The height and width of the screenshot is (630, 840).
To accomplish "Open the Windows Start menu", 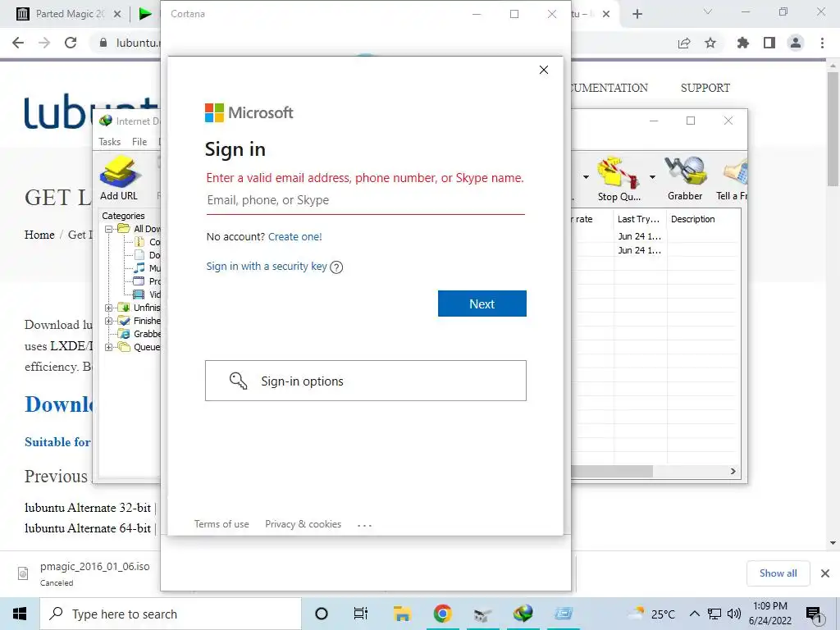I will (20, 614).
